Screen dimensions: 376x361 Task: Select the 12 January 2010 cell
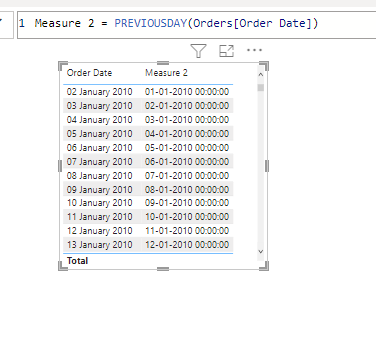coord(99,231)
